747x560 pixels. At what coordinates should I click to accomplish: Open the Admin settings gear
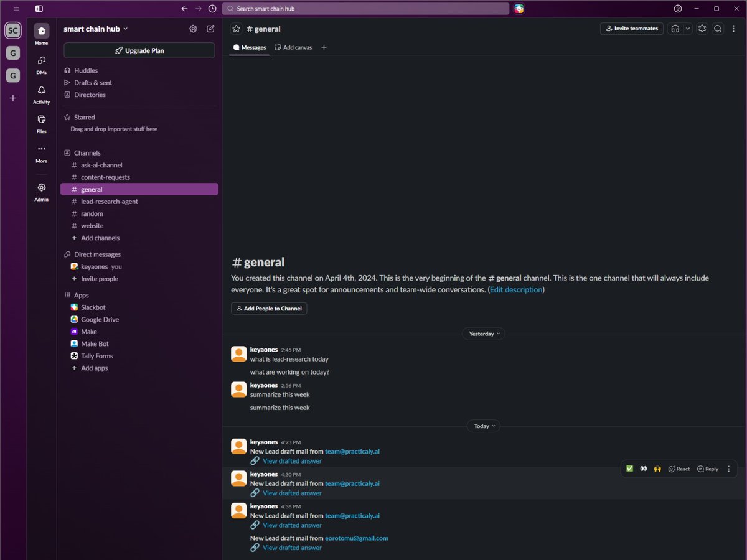41,192
